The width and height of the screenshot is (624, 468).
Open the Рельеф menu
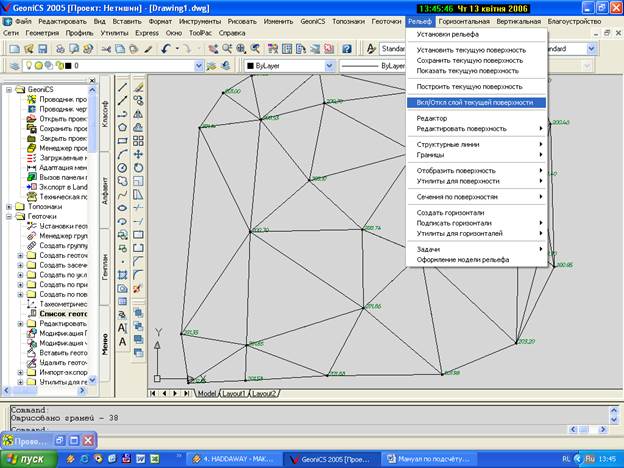pos(420,21)
